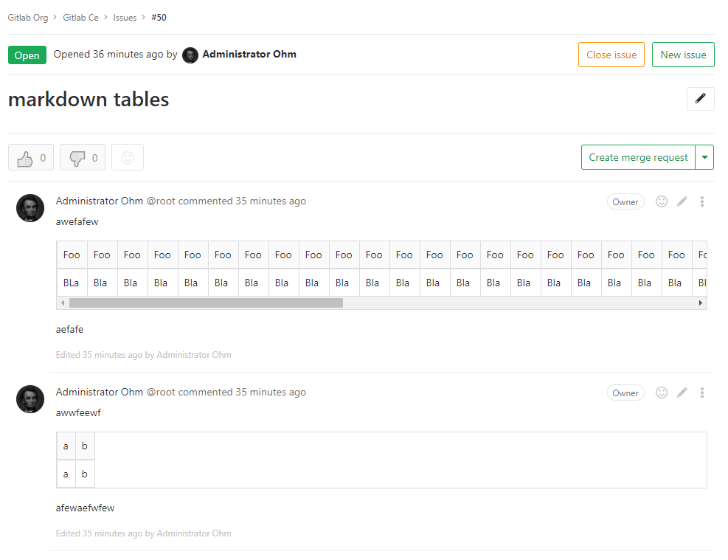Expand the Create merge request dropdown arrow
Screen dimensions: 728x560
pyautogui.click(x=705, y=157)
